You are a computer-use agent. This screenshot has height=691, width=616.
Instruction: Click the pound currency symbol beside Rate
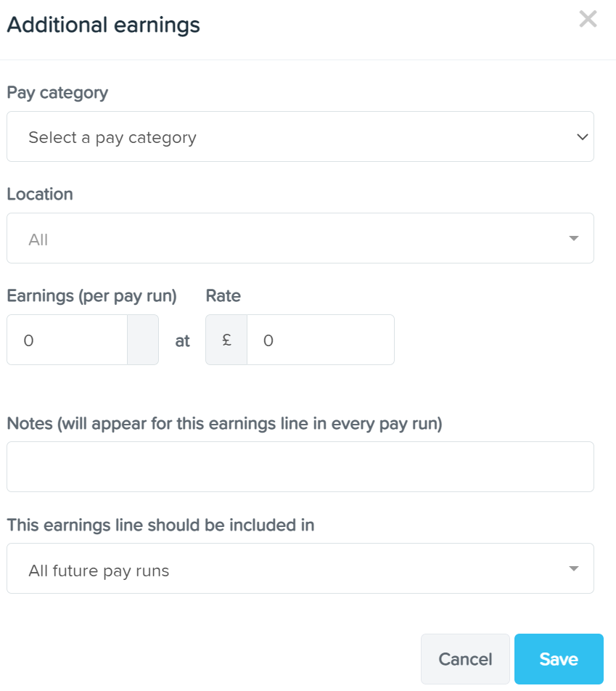click(226, 340)
